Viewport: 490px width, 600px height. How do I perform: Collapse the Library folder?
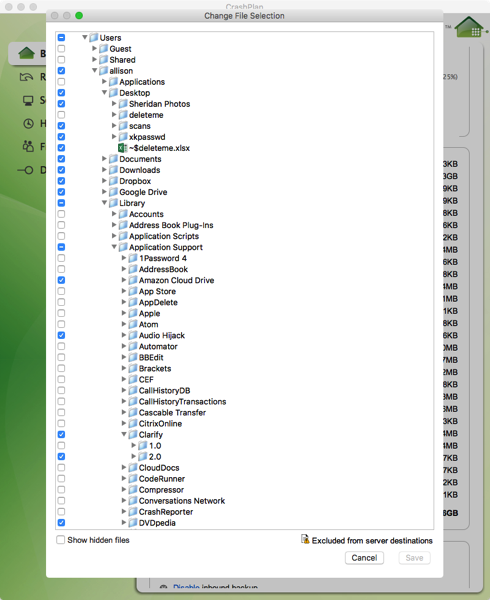pyautogui.click(x=104, y=203)
